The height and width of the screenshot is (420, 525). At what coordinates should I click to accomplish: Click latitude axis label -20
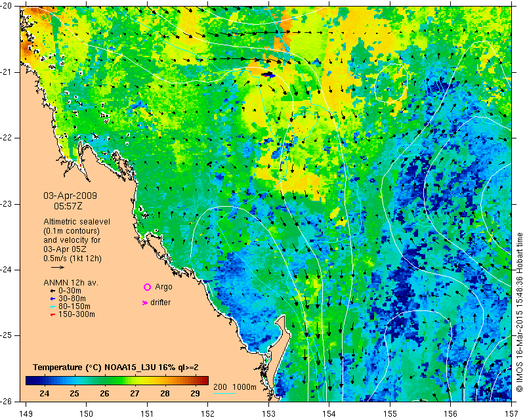coord(7,6)
